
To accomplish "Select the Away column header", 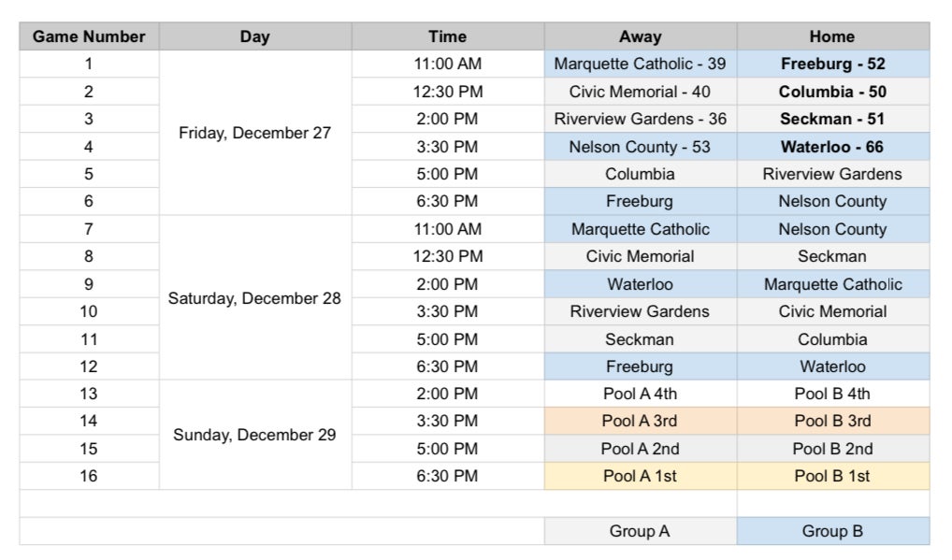I will tap(640, 36).
